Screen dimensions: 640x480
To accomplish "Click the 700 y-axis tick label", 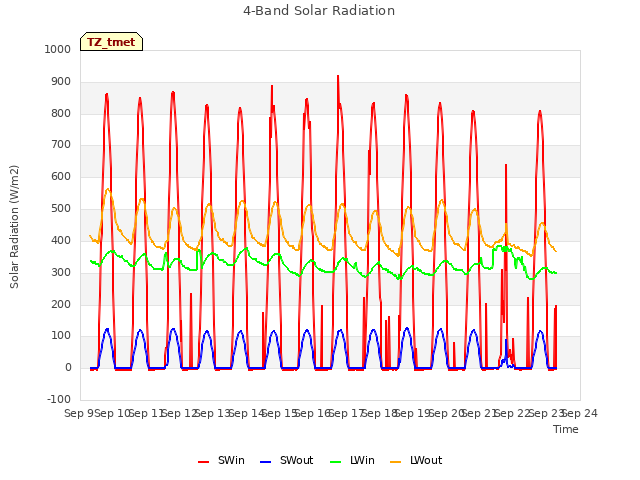I will point(61,144).
